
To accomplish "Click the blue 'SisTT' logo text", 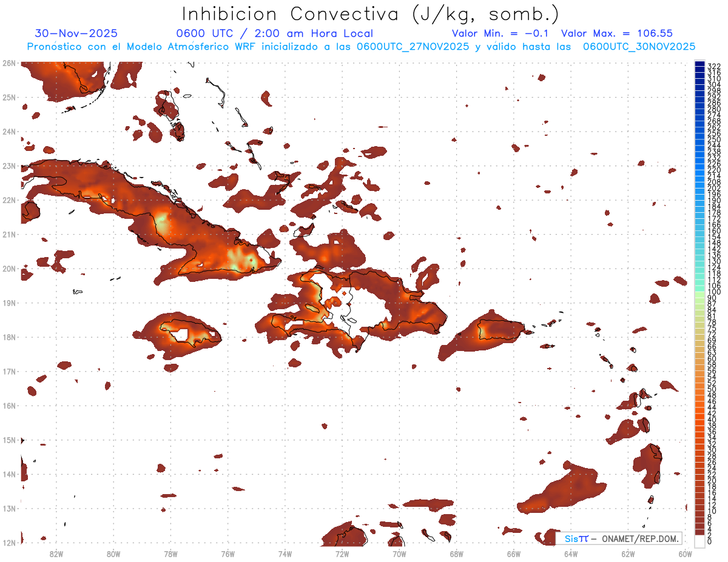I will (x=576, y=538).
